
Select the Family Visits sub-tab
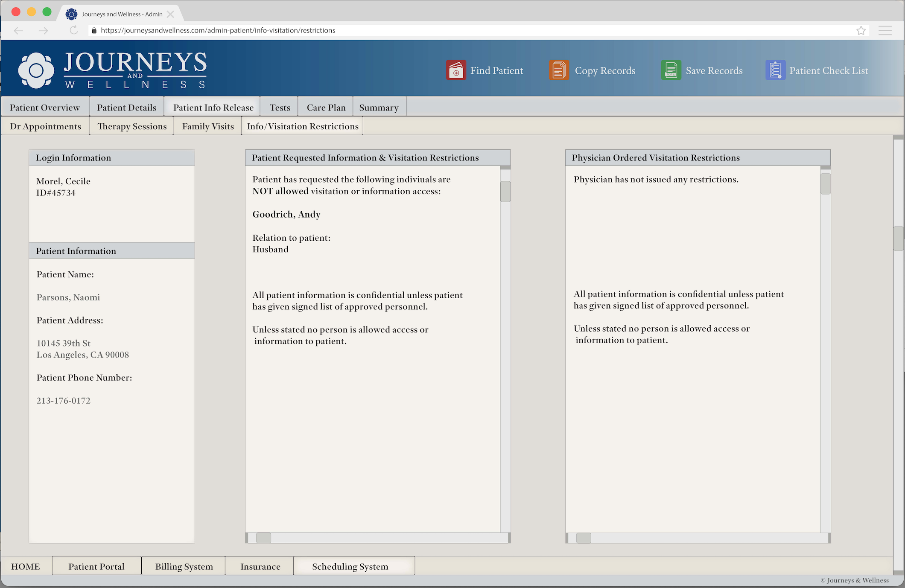[x=208, y=126]
